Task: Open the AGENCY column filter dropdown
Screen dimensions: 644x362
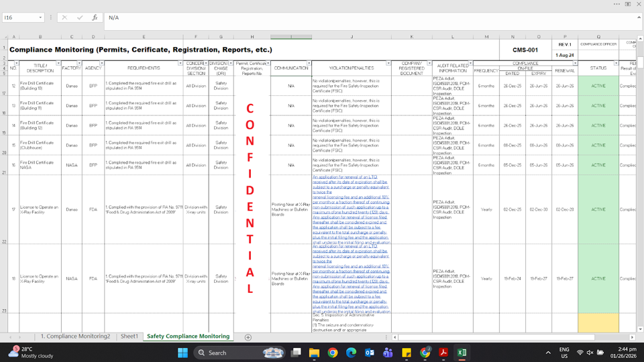Action: 102,63
